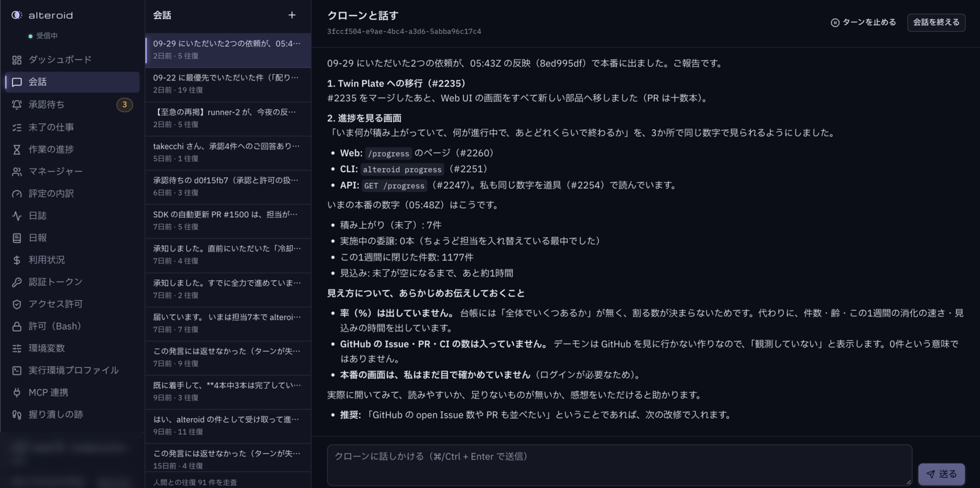
Task: Open conversation はい、alteroid の件として受け取って
Action: coord(228,425)
